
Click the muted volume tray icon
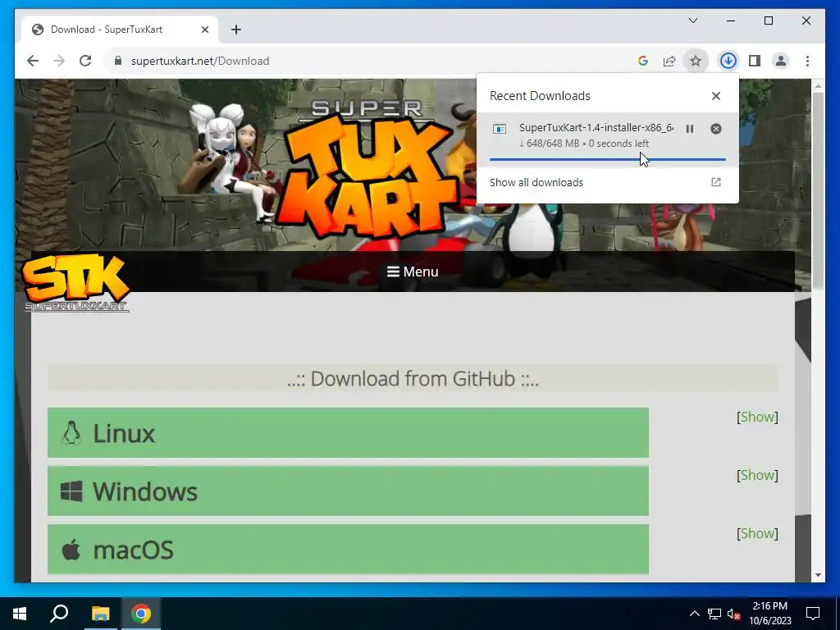pyautogui.click(x=734, y=614)
